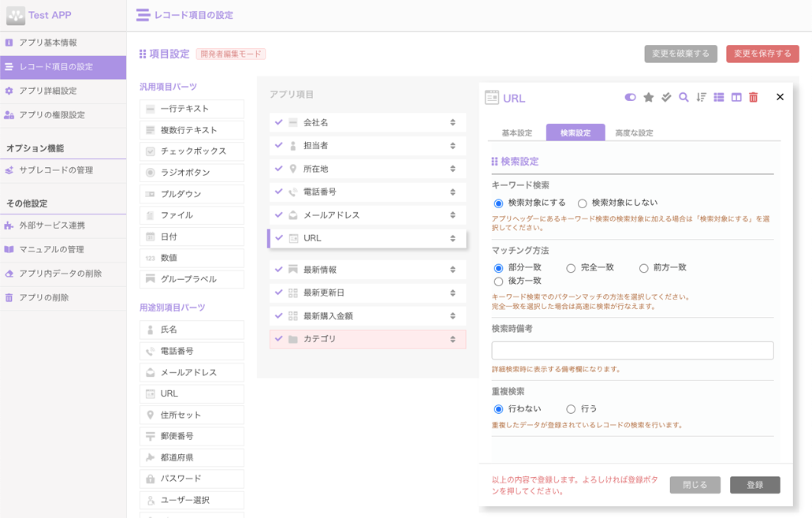Click the 閉じる button
The height and width of the screenshot is (518, 812).
[695, 485]
